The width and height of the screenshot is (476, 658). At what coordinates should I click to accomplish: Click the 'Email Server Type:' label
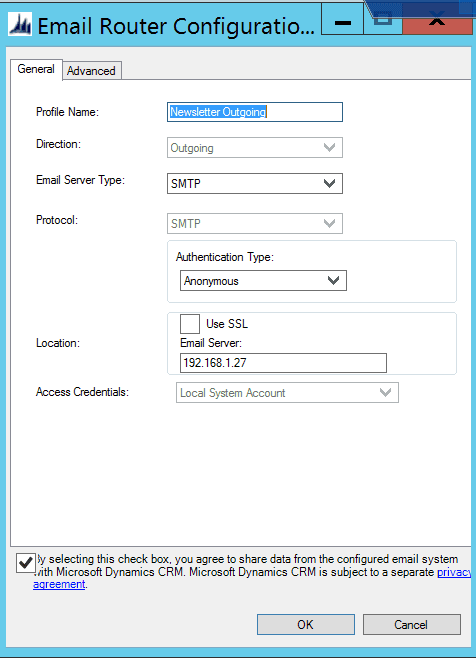pyautogui.click(x=80, y=180)
